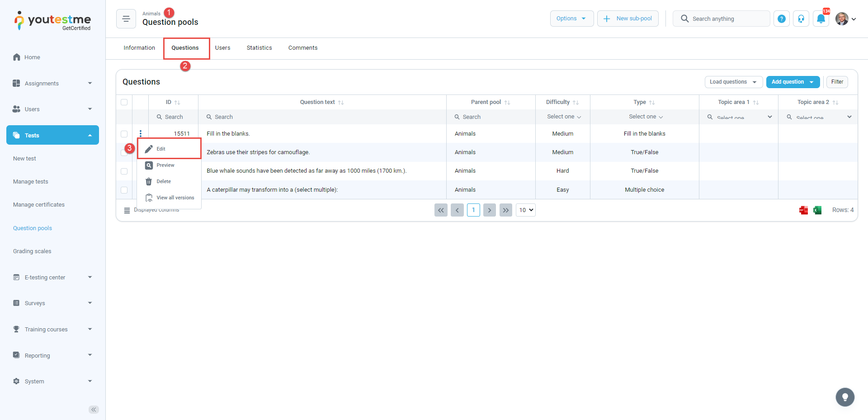Open the three-dot actions menu for 15511
This screenshot has height=420, width=868.
141,133
